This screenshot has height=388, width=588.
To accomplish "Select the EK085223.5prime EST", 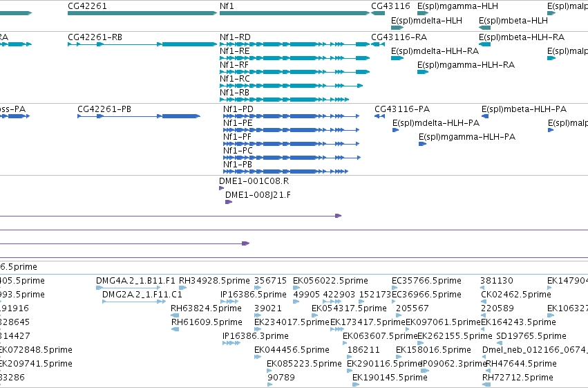I will (x=269, y=371).
